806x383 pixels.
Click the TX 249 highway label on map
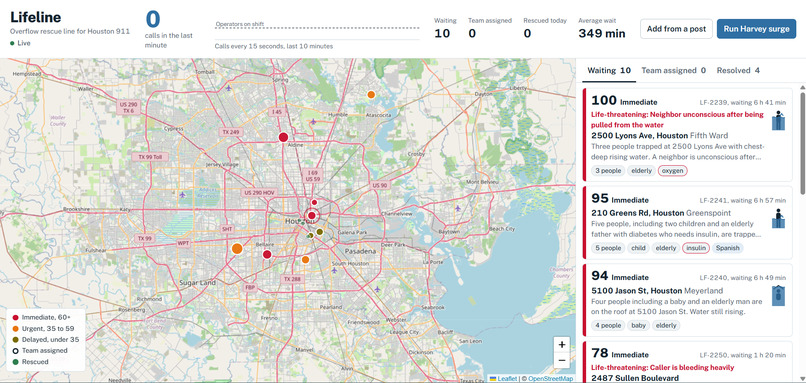231,132
